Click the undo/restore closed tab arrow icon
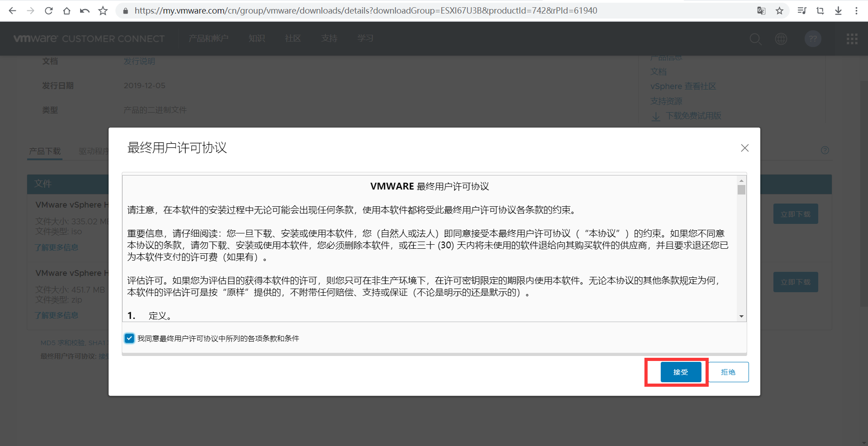Image resolution: width=868 pixels, height=446 pixels. [x=85, y=10]
